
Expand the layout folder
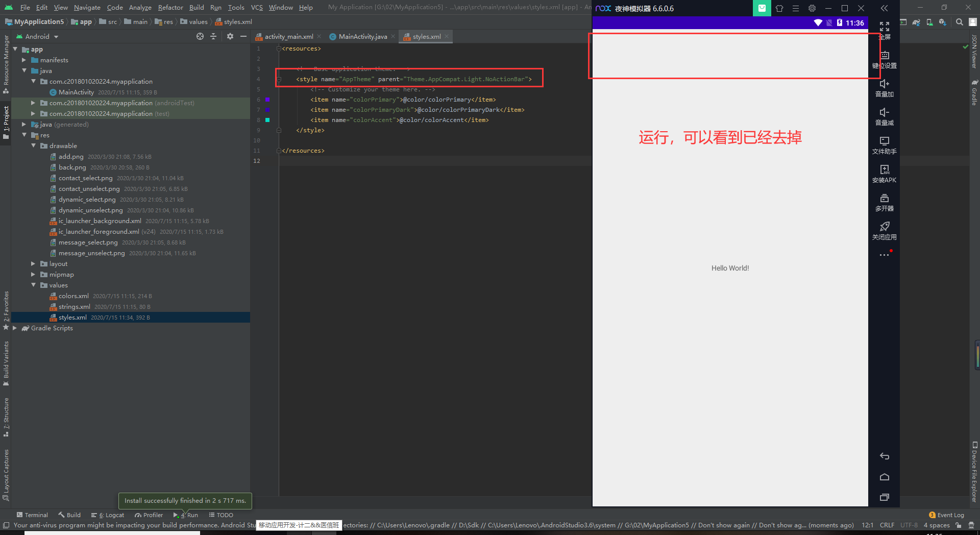point(33,263)
